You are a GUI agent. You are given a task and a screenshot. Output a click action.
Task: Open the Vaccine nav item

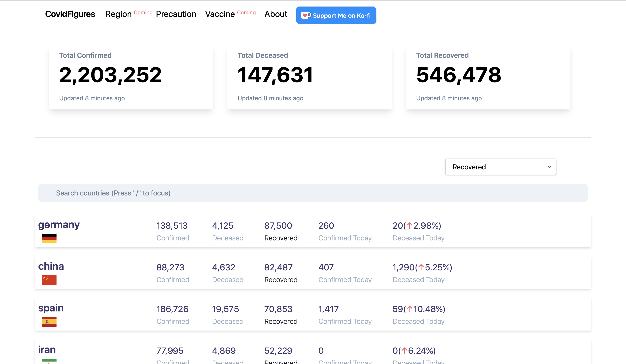pyautogui.click(x=220, y=14)
